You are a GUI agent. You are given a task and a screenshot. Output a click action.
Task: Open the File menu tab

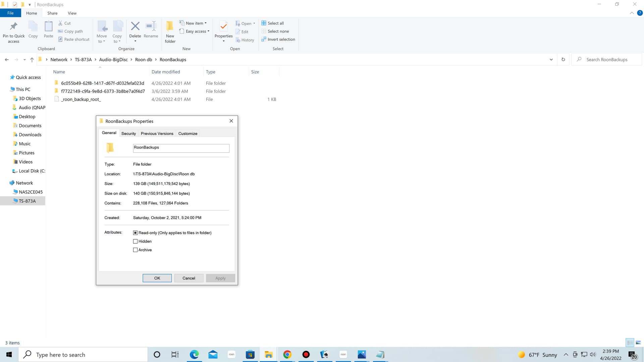10,13
